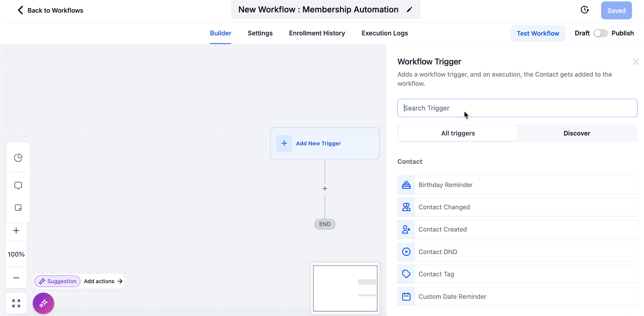Click the Test Workflow button
644x316 pixels.
(x=538, y=33)
